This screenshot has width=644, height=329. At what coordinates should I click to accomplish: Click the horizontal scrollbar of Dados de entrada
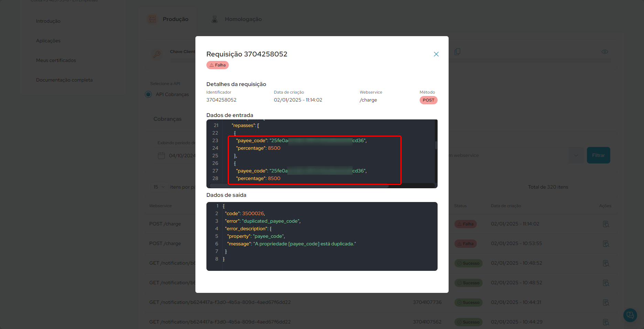[299, 186]
